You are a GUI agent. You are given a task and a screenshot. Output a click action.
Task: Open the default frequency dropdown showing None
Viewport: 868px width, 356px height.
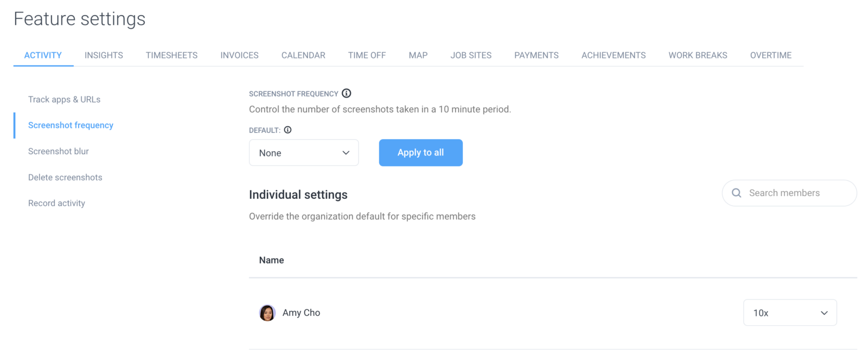(x=304, y=153)
